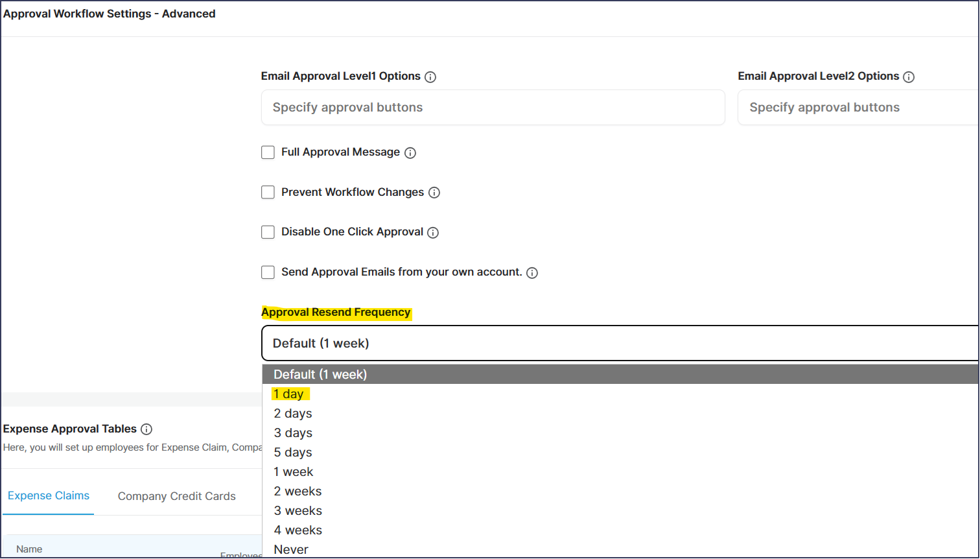This screenshot has width=980, height=559.
Task: Choose the 3 weeks option
Action: 621,510
